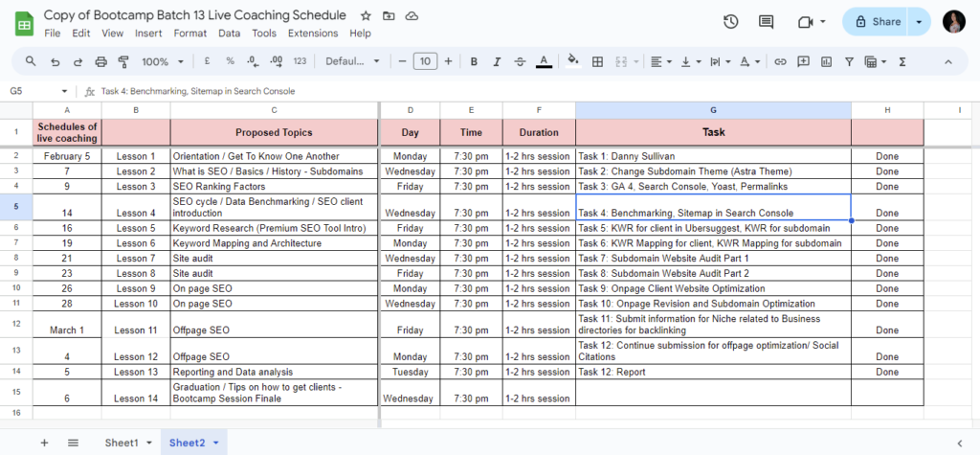This screenshot has width=980, height=455.
Task: Collapse the toolbar with the chevron
Action: (x=947, y=61)
